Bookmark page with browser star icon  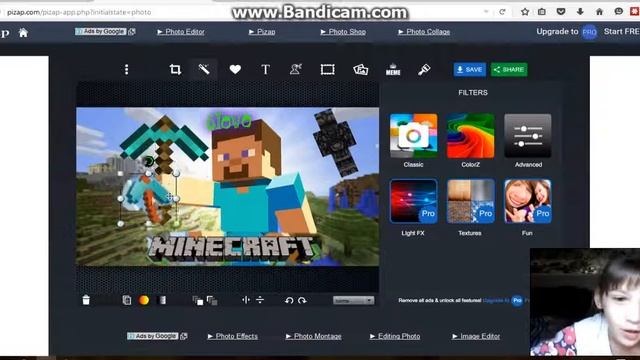(525, 12)
